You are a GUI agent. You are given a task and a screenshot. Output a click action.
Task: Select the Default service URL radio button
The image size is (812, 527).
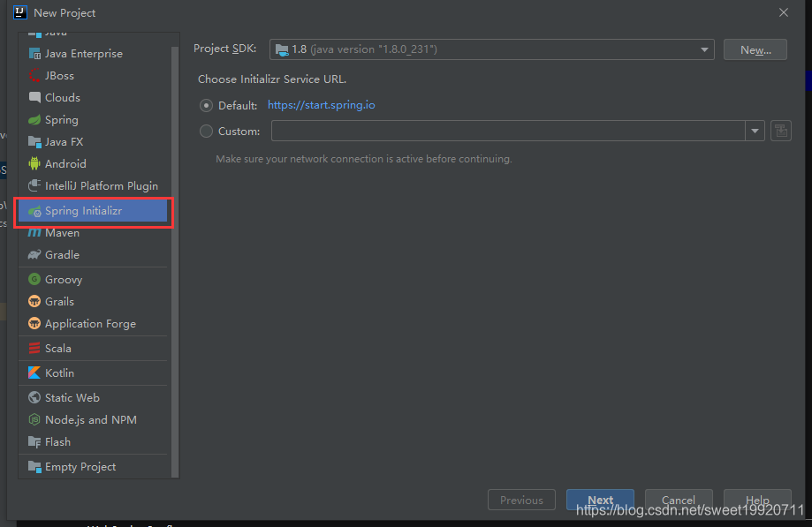(206, 106)
